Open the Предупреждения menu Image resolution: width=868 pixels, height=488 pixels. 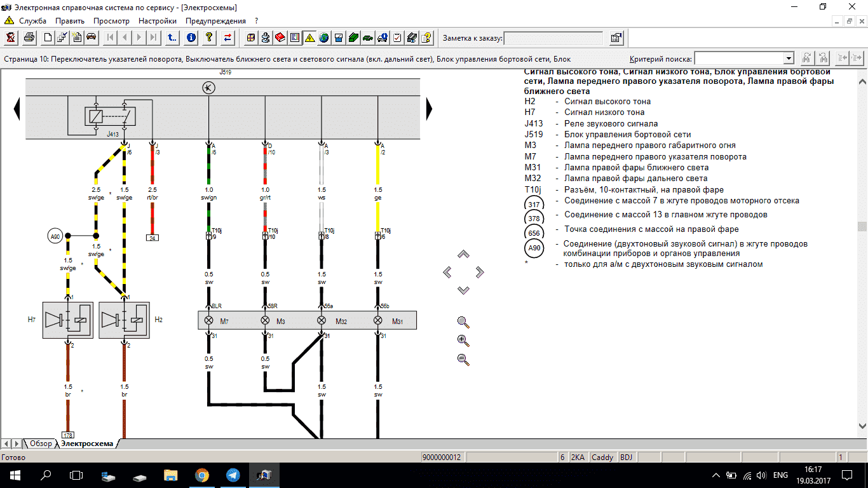[215, 21]
